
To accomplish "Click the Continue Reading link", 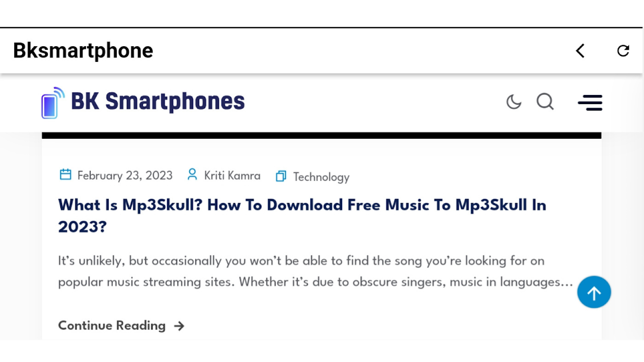I will point(112,325).
